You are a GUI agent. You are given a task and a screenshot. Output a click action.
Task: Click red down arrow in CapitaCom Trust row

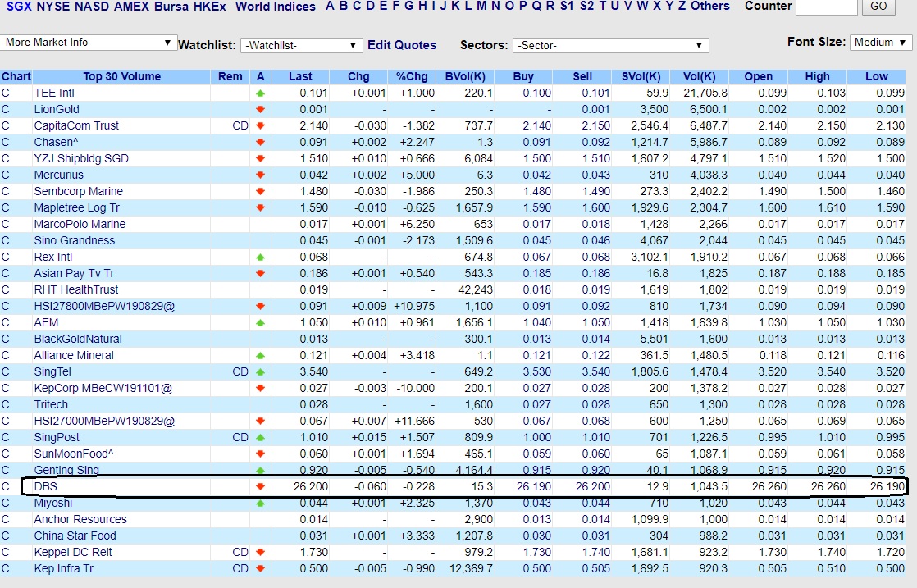260,125
